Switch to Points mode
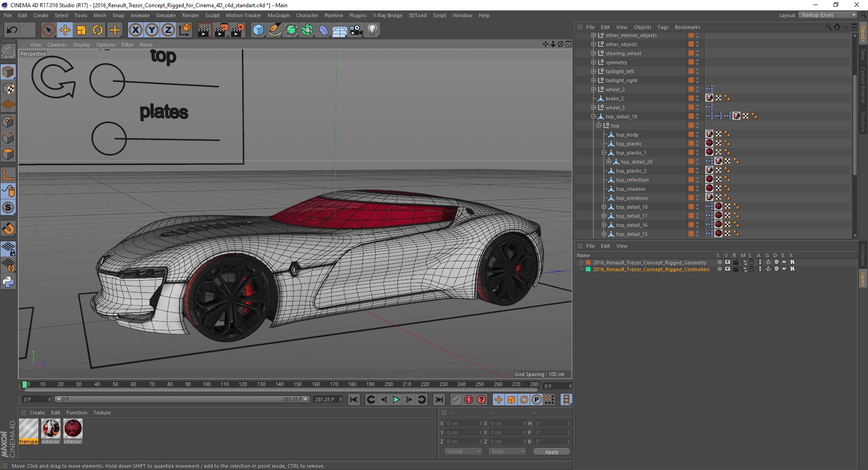This screenshot has width=868, height=470. (x=8, y=122)
